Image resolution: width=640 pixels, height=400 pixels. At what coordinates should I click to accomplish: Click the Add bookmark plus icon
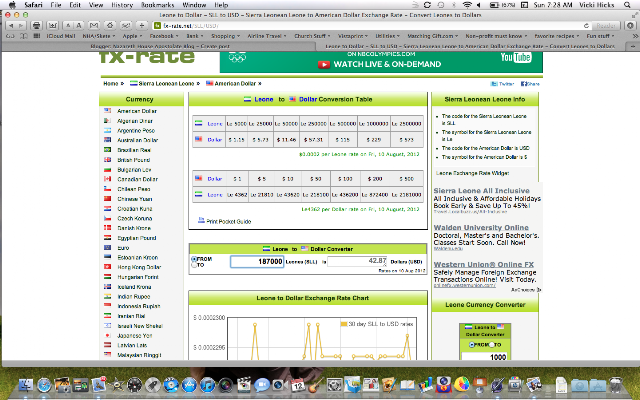tap(142, 25)
